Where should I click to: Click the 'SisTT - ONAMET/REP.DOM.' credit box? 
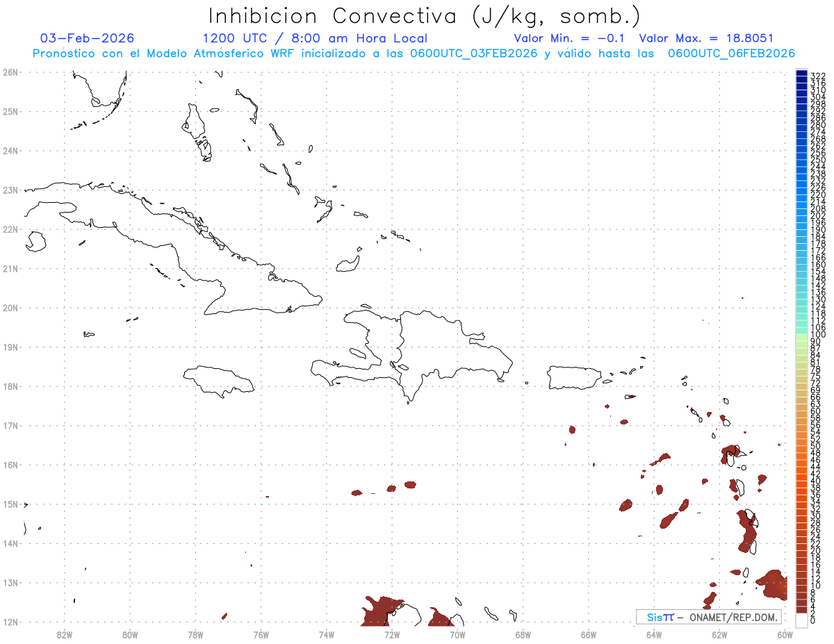(709, 617)
